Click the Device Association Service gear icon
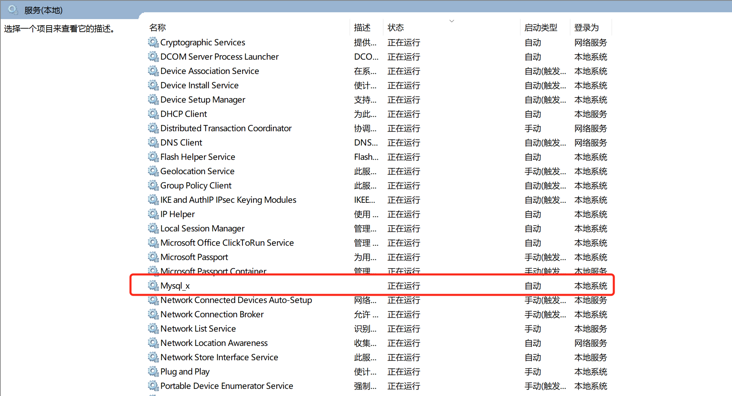Viewport: 732px width, 396px height. coord(153,71)
